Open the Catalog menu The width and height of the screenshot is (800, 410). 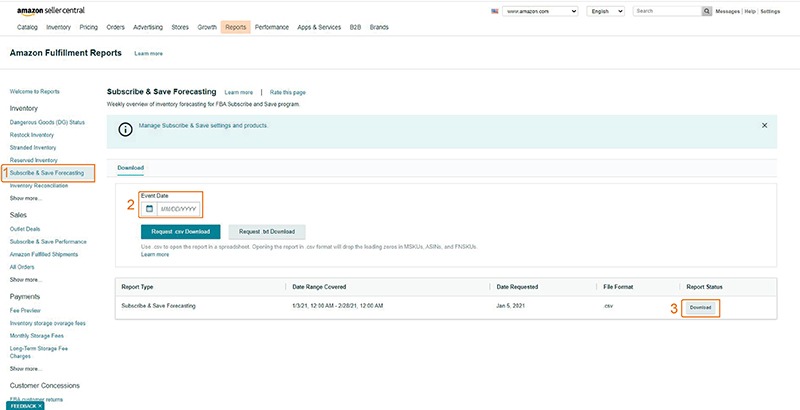point(28,28)
